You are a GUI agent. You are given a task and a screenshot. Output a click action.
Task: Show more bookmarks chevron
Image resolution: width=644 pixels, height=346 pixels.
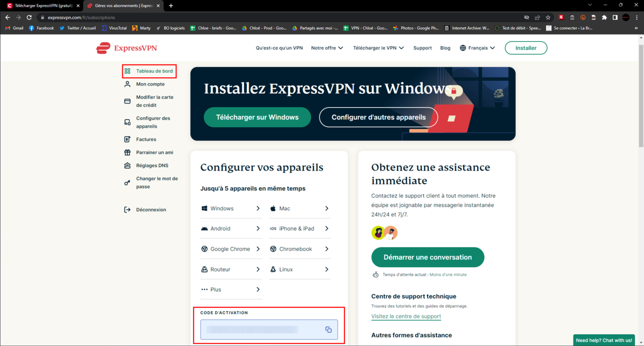tap(638, 28)
